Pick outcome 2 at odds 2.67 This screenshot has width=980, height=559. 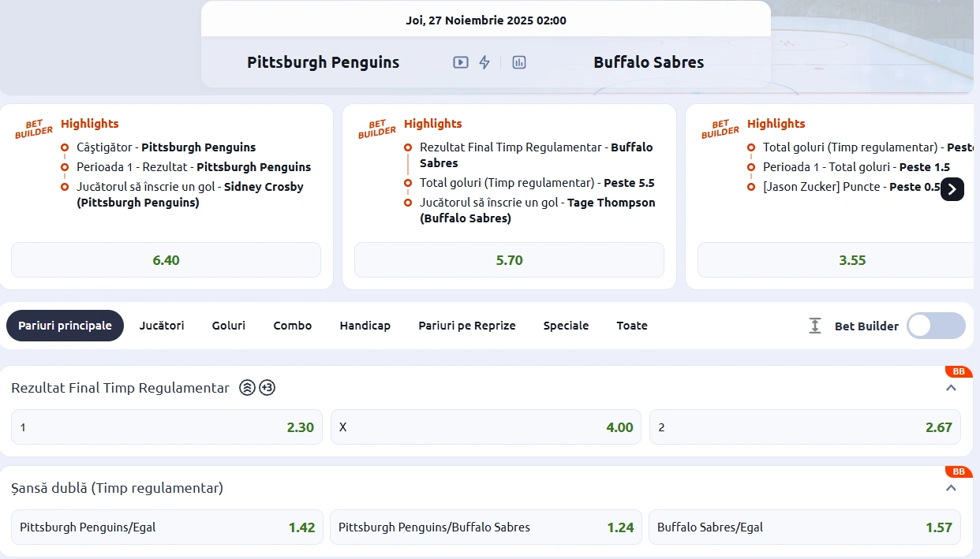coord(805,427)
